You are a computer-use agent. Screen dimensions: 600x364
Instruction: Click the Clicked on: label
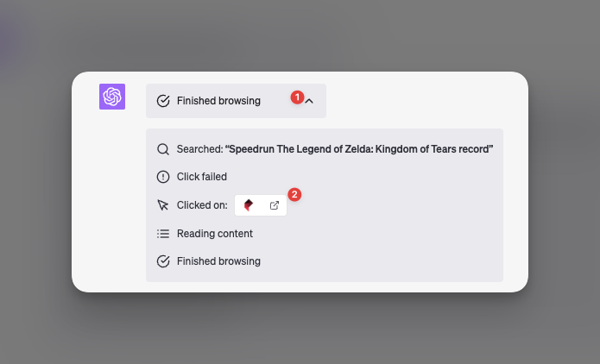pos(202,205)
